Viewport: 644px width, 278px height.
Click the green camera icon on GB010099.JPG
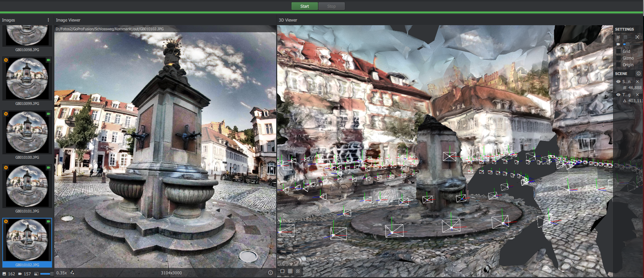coord(48,60)
